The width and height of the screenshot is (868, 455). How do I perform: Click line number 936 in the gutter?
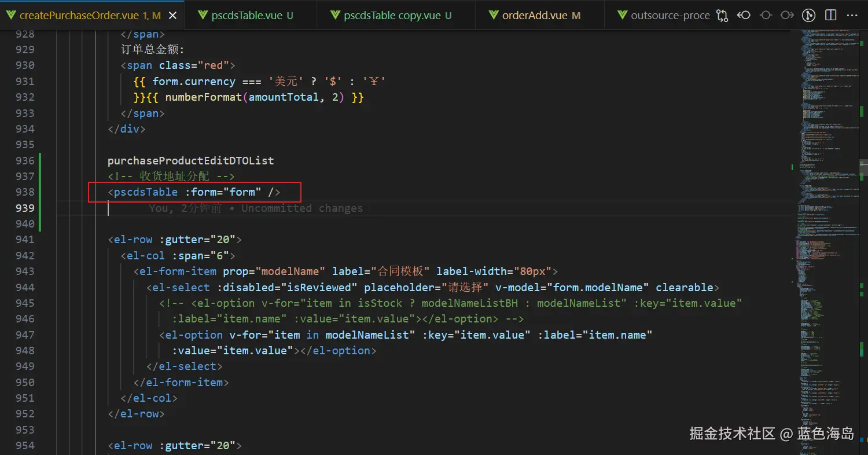[x=25, y=160]
